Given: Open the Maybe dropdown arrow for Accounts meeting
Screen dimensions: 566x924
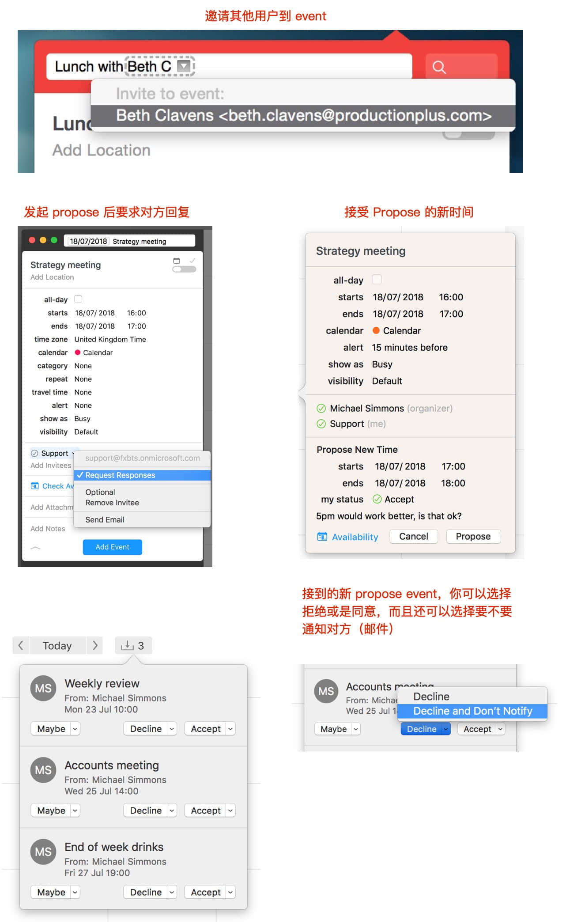Looking at the screenshot, I should [75, 810].
